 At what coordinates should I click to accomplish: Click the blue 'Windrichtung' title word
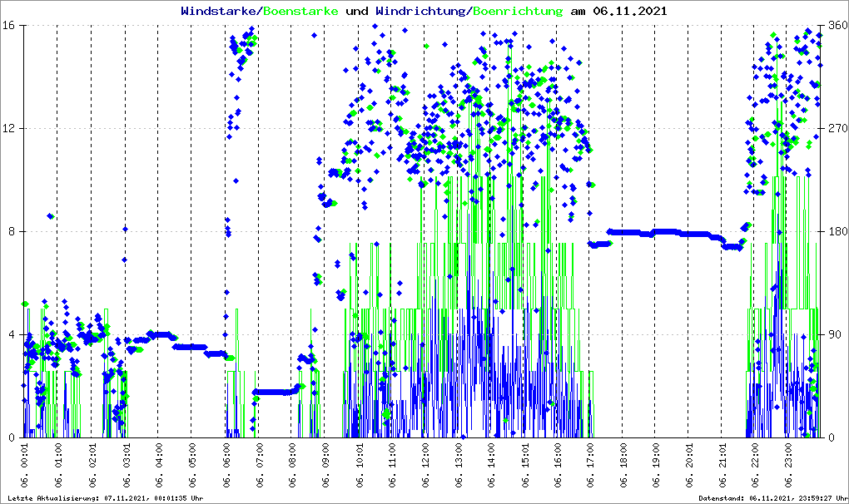coord(420,11)
